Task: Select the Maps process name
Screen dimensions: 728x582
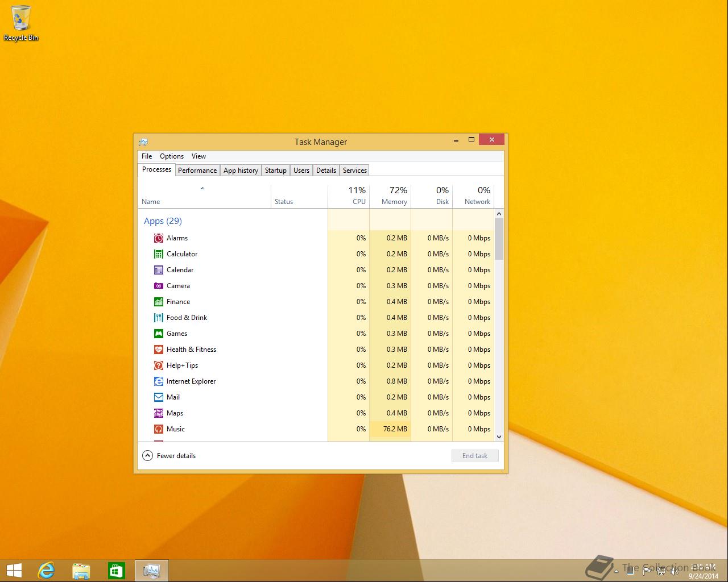Action: click(175, 413)
